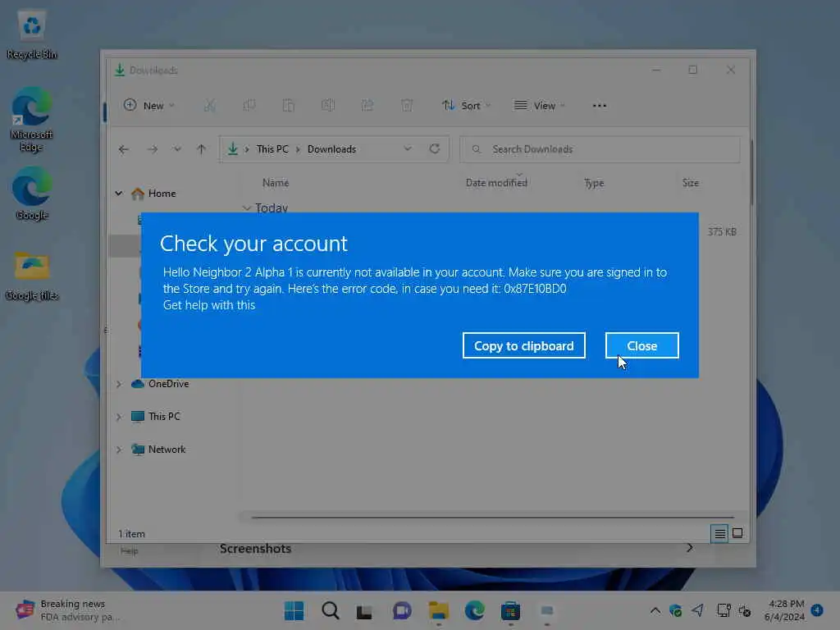Open Recycle Bin desktop icon
This screenshot has width=840, height=630.
(32, 34)
